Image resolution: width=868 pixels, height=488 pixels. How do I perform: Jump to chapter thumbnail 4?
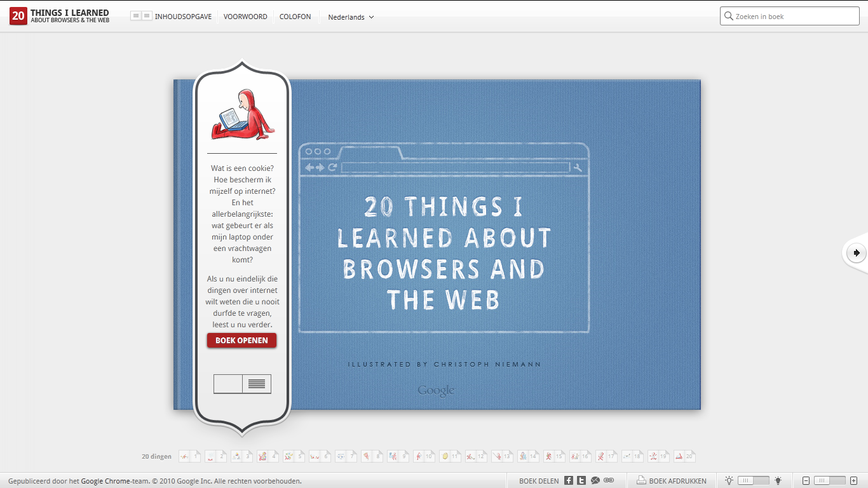click(268, 456)
